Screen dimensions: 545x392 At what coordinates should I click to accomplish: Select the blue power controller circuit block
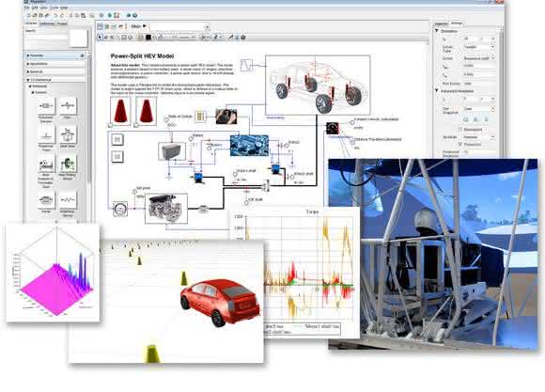pos(249,146)
